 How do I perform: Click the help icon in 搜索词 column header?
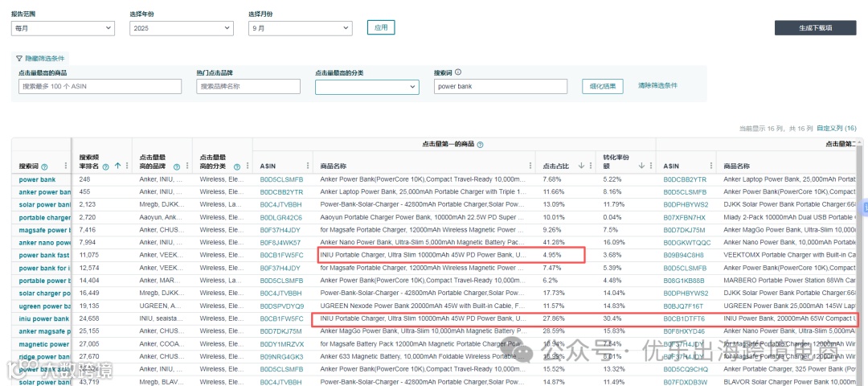(44, 166)
